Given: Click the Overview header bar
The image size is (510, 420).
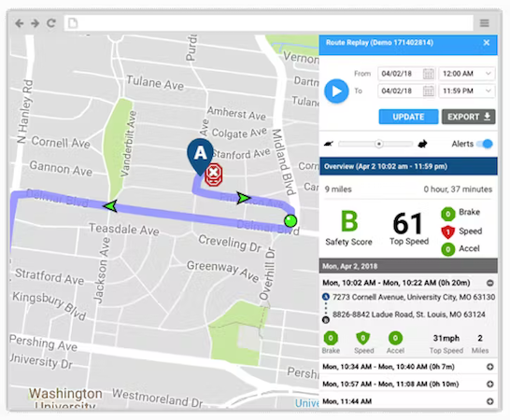Looking at the screenshot, I should coord(408,166).
